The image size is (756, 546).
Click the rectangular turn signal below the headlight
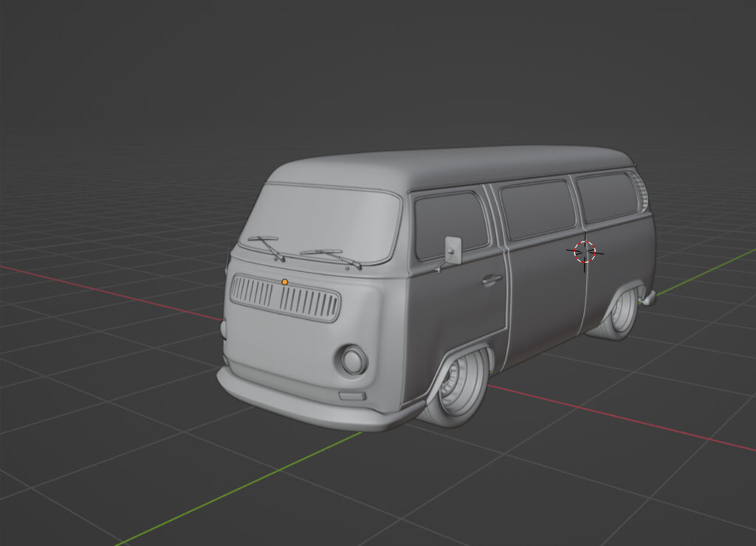352,396
